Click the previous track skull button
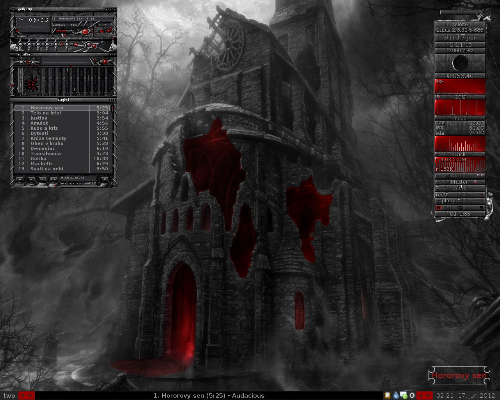This screenshot has width=500, height=400. point(20,45)
